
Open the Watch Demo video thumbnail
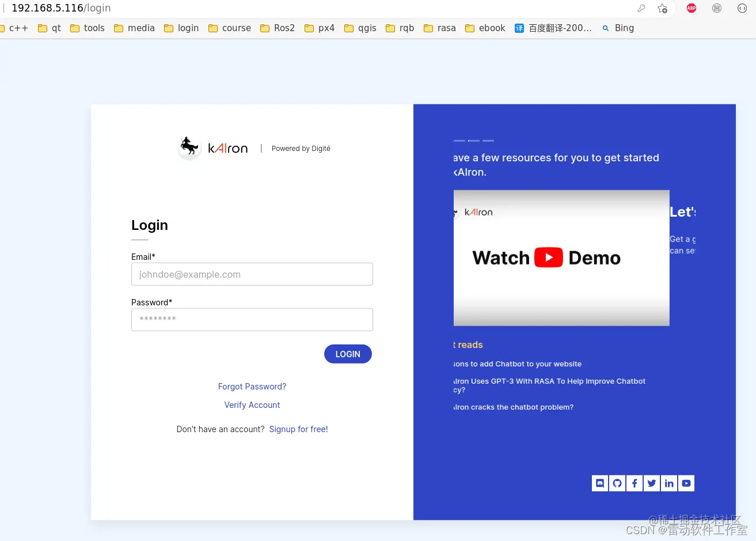561,258
